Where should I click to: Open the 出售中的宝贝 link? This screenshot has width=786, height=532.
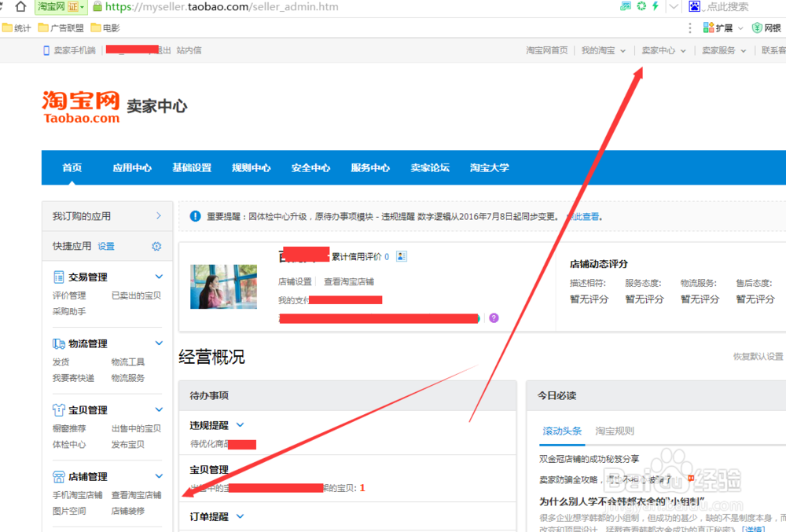136,428
